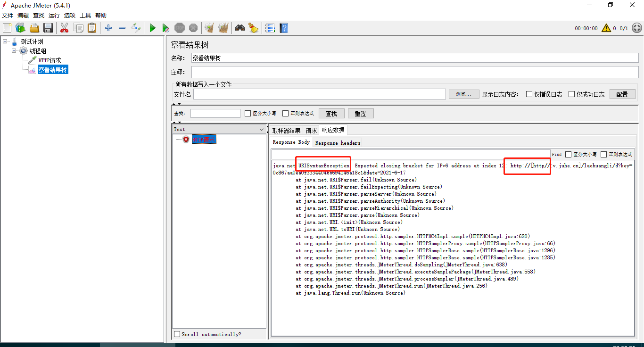Screen dimensions: 644x347
Task: Open Search with binoculars icon
Action: click(x=240, y=28)
